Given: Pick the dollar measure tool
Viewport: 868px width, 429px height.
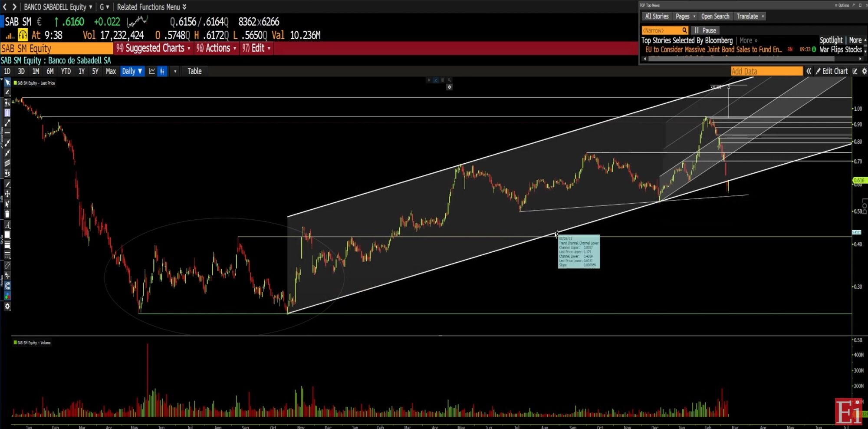Looking at the screenshot, I should [x=7, y=173].
